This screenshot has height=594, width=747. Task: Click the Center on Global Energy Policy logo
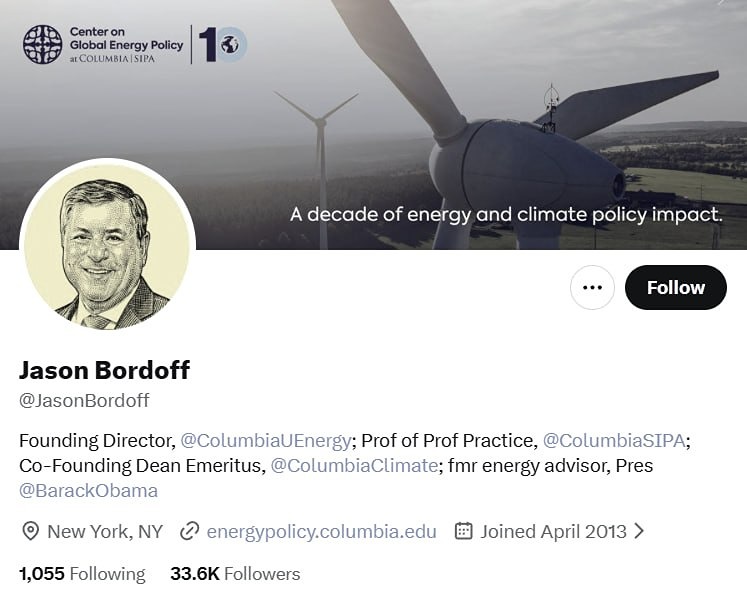tap(42, 45)
